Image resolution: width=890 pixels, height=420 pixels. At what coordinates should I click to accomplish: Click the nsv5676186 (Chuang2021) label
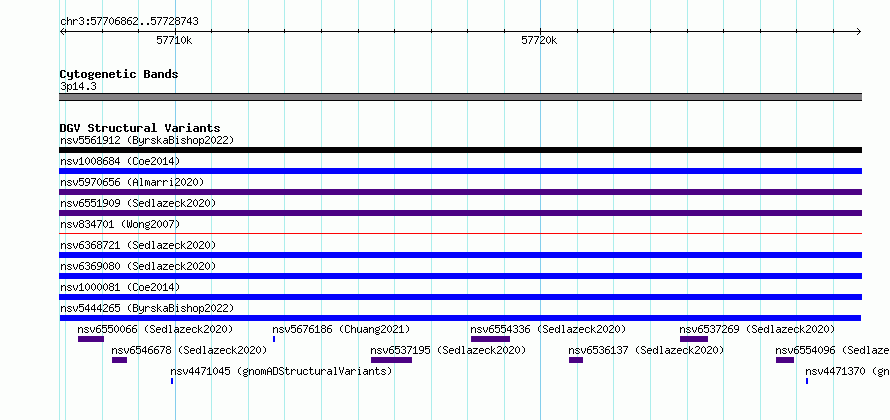click(x=341, y=329)
